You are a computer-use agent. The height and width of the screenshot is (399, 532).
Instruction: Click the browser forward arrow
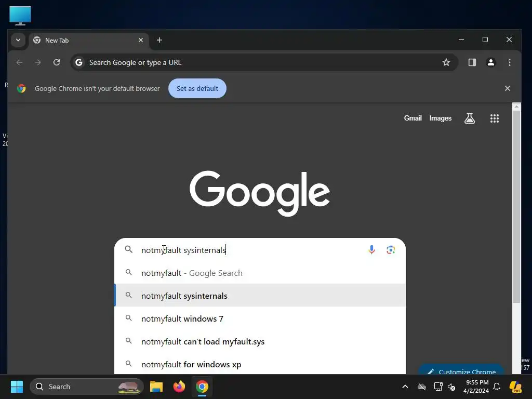click(38, 62)
